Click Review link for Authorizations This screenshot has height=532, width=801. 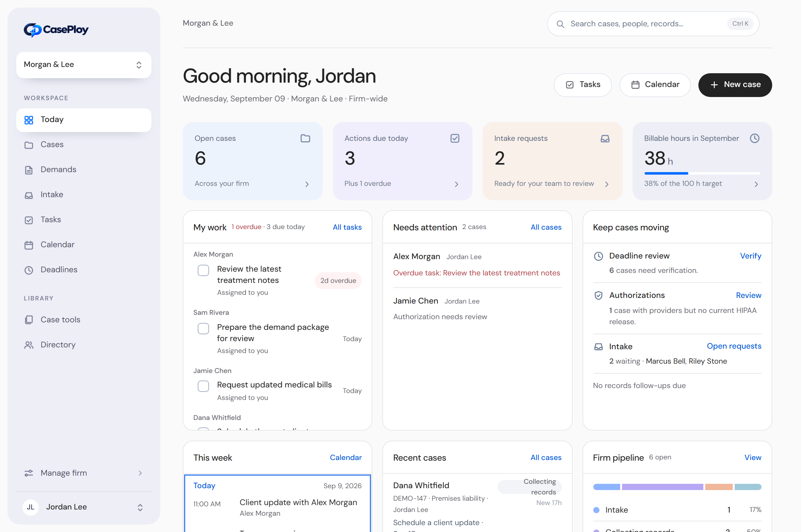[x=748, y=295]
